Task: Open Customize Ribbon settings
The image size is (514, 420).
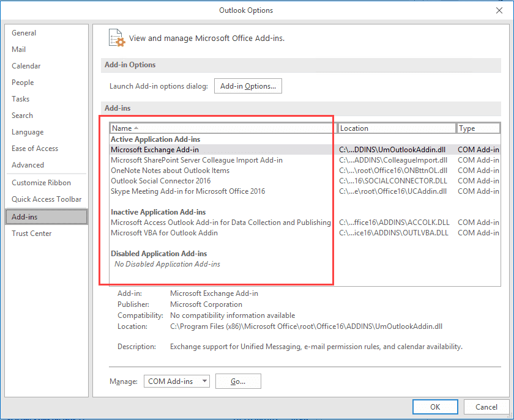Action: 42,183
